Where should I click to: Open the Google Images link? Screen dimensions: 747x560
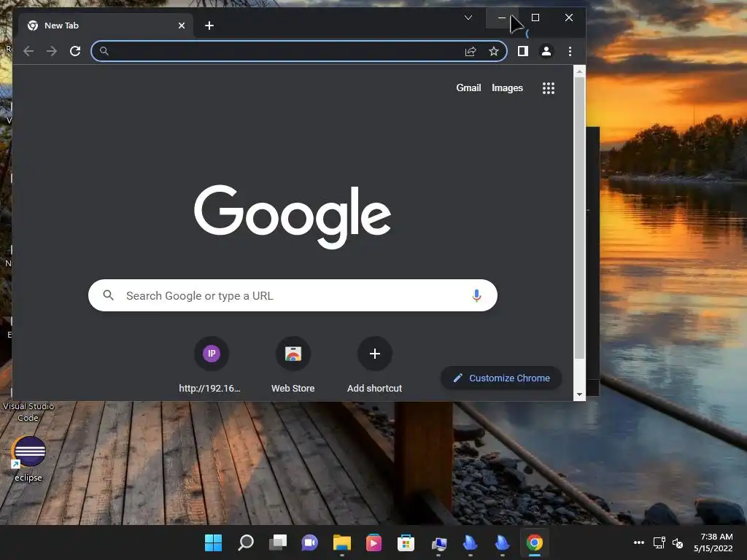coord(508,87)
